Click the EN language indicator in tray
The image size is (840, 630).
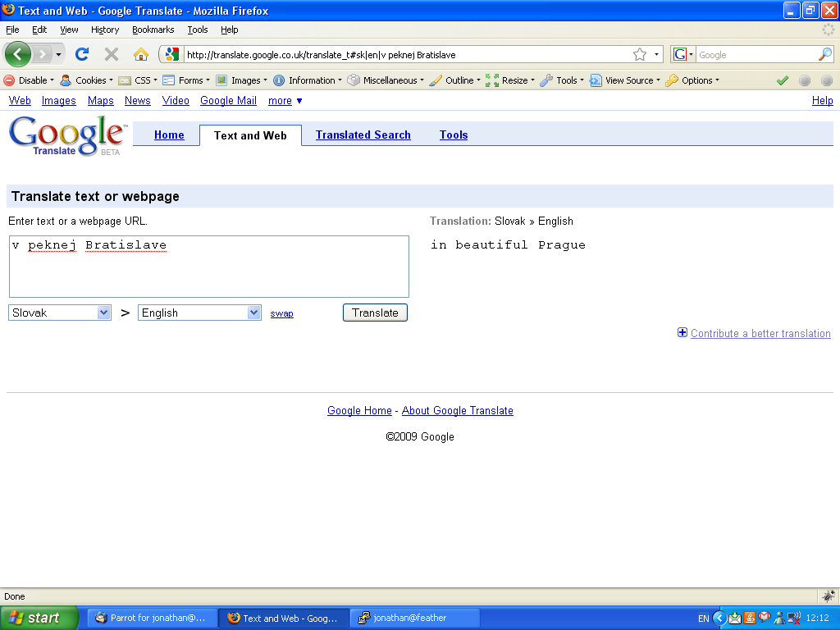coord(703,619)
